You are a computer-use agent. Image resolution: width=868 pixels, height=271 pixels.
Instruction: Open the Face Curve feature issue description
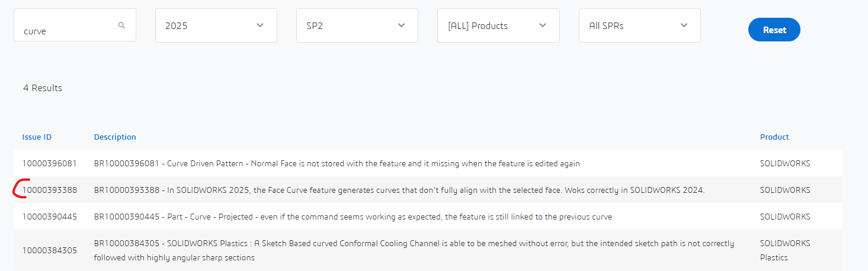pos(399,190)
